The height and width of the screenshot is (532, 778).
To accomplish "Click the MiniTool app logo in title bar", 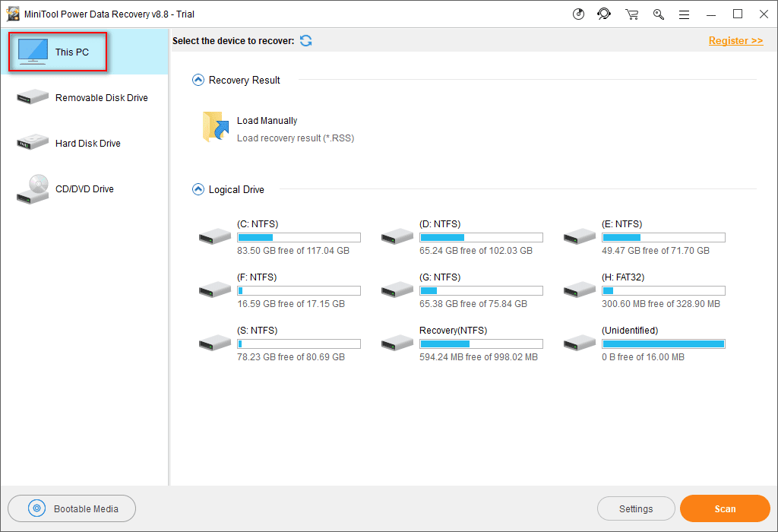I will [13, 14].
